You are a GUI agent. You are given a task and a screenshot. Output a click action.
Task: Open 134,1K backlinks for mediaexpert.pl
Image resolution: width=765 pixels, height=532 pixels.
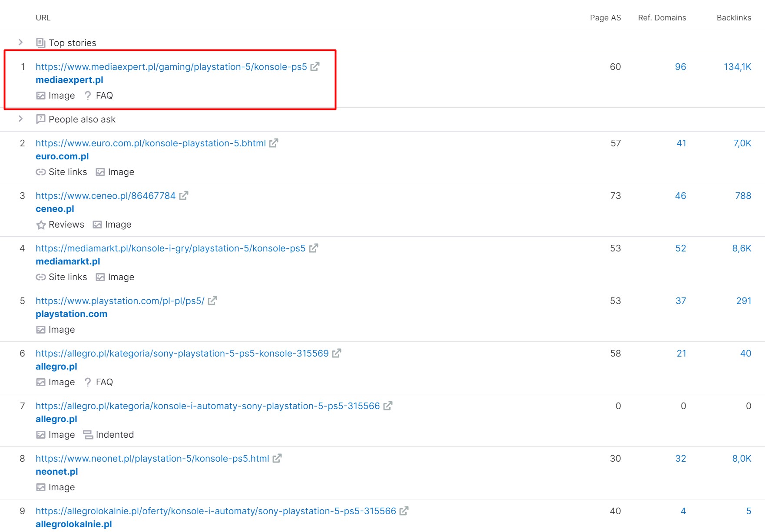point(737,67)
